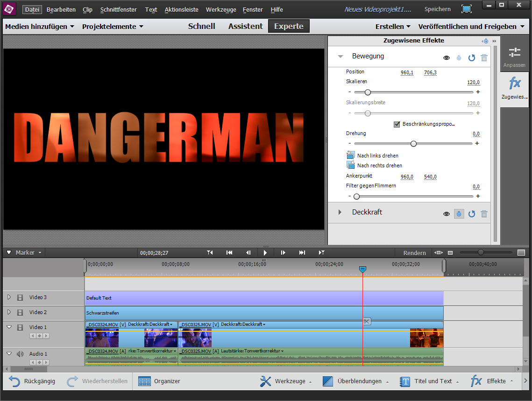Click the scissors split clip icon
Screen dimensions: 532x401
click(367, 321)
